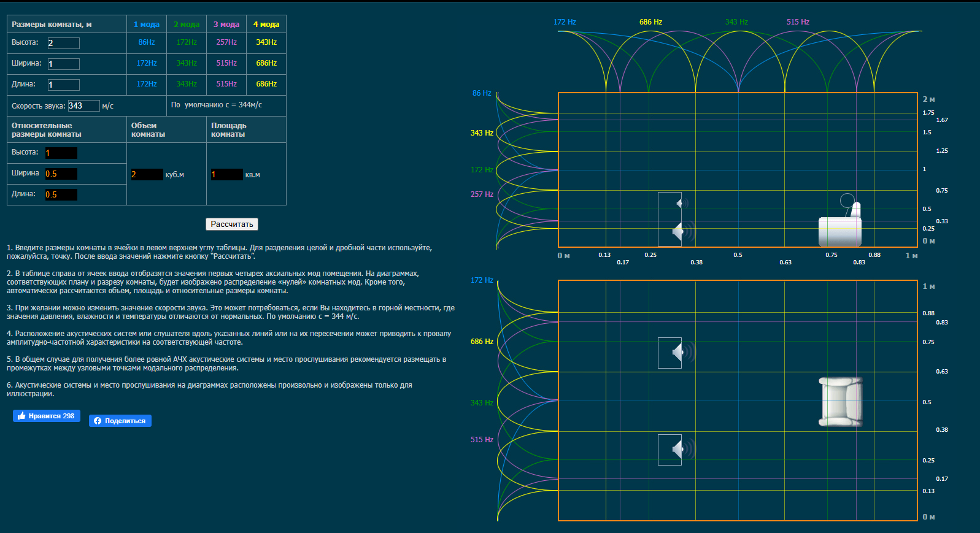This screenshot has height=533, width=980.
Task: Click the '2 мода' column header
Action: tap(187, 25)
